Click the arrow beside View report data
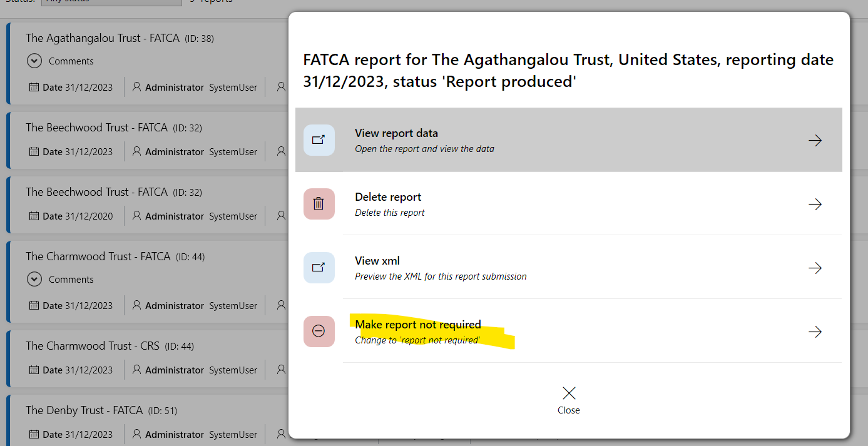This screenshot has width=868, height=446. (x=815, y=141)
